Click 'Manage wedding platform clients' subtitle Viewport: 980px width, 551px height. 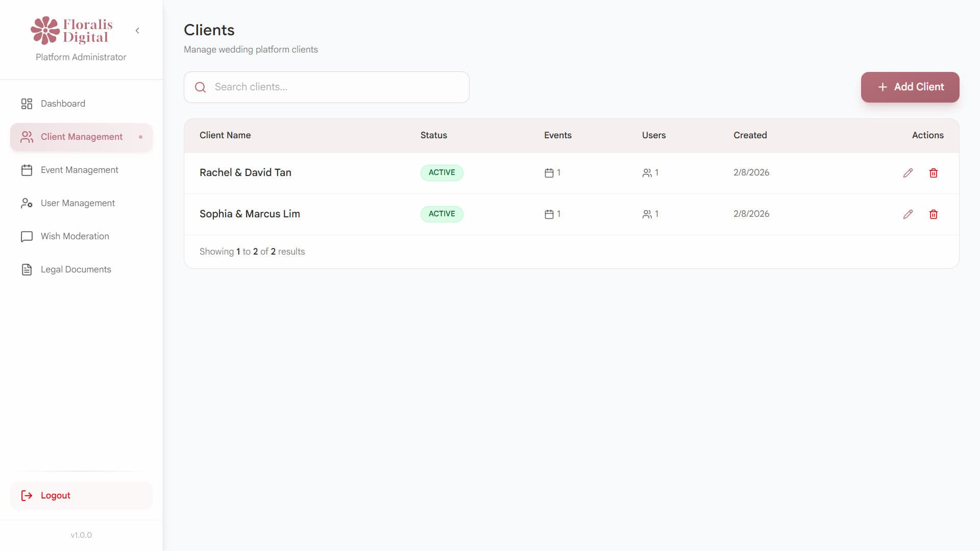(251, 49)
